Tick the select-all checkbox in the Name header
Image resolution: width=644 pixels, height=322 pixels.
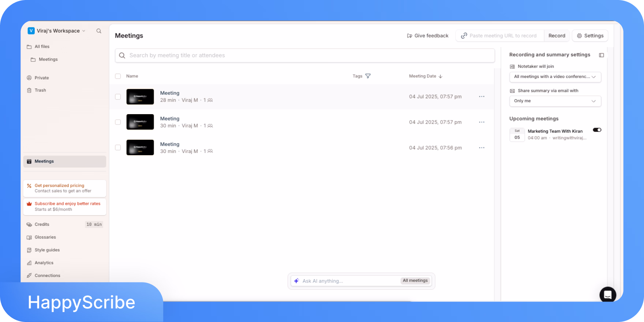click(x=118, y=76)
